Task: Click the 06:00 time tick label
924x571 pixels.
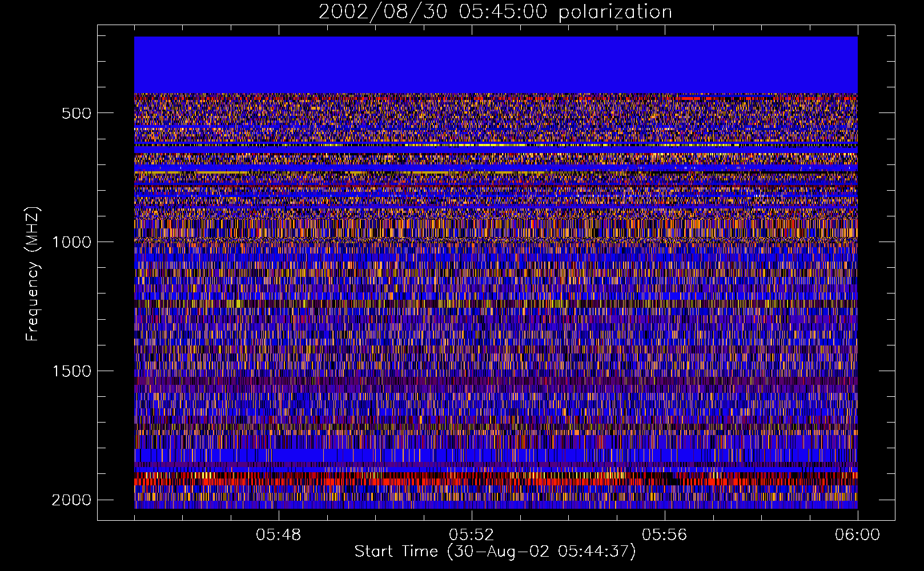Action: pos(857,535)
